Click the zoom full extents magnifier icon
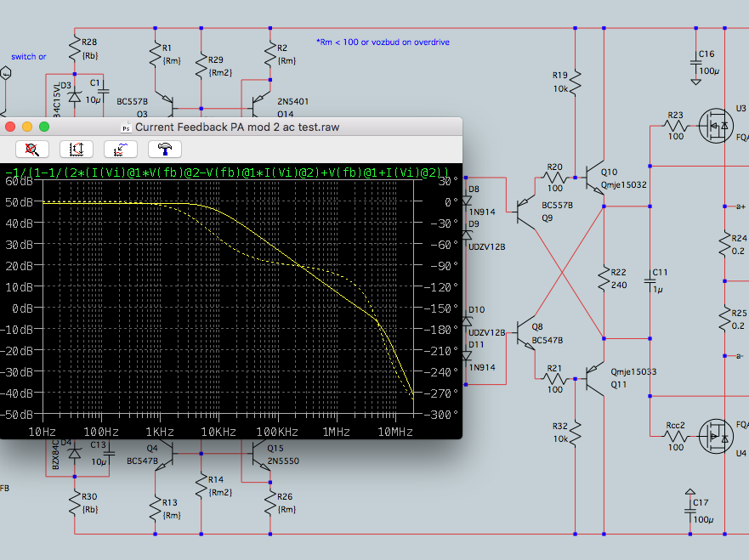Image resolution: width=749 pixels, height=560 pixels. [x=32, y=150]
